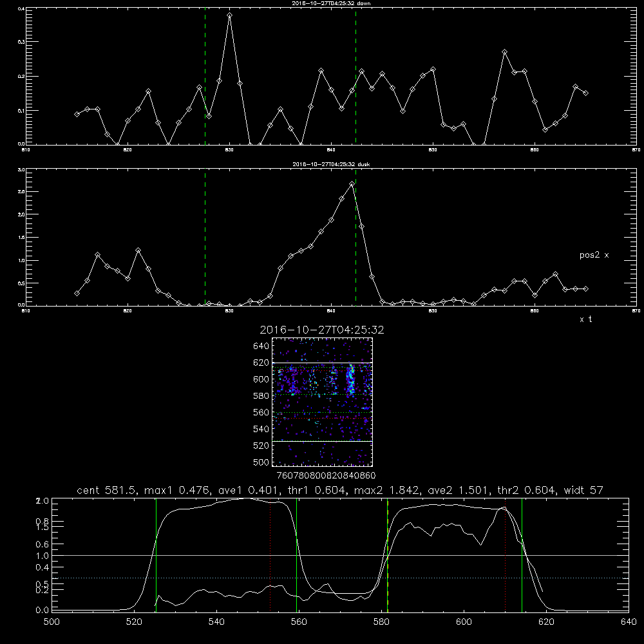Image resolution: width=644 pixels, height=644 pixels.
Task: Click the 1.0 label on bottom plot y-axis
Action: (x=42, y=556)
